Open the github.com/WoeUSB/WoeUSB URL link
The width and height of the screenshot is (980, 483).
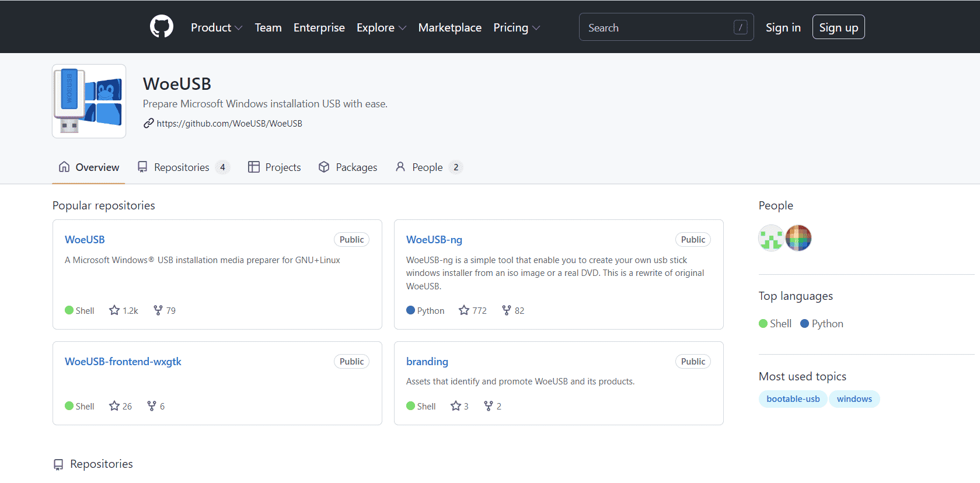coord(229,124)
